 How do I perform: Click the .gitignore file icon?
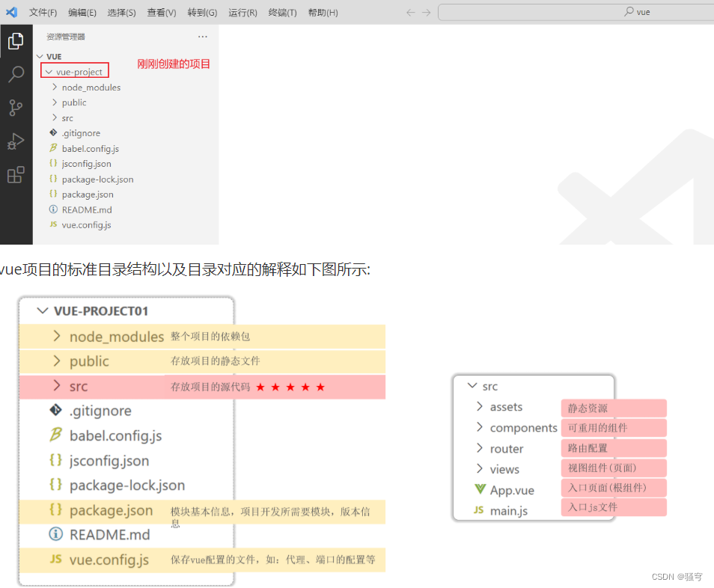(x=54, y=132)
